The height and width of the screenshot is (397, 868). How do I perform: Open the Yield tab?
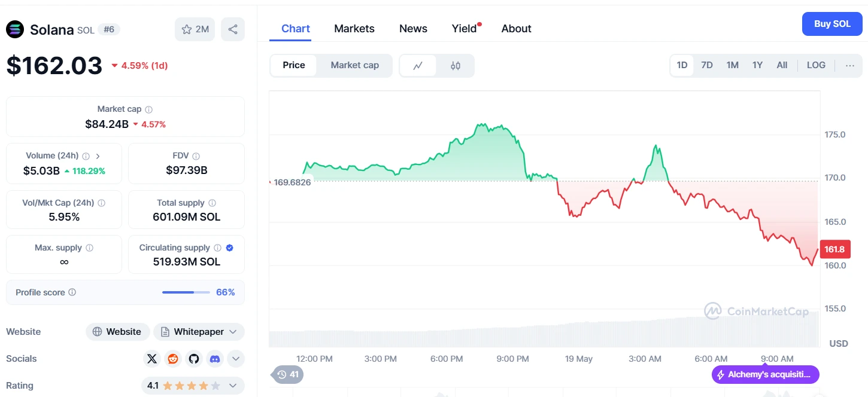(x=465, y=29)
